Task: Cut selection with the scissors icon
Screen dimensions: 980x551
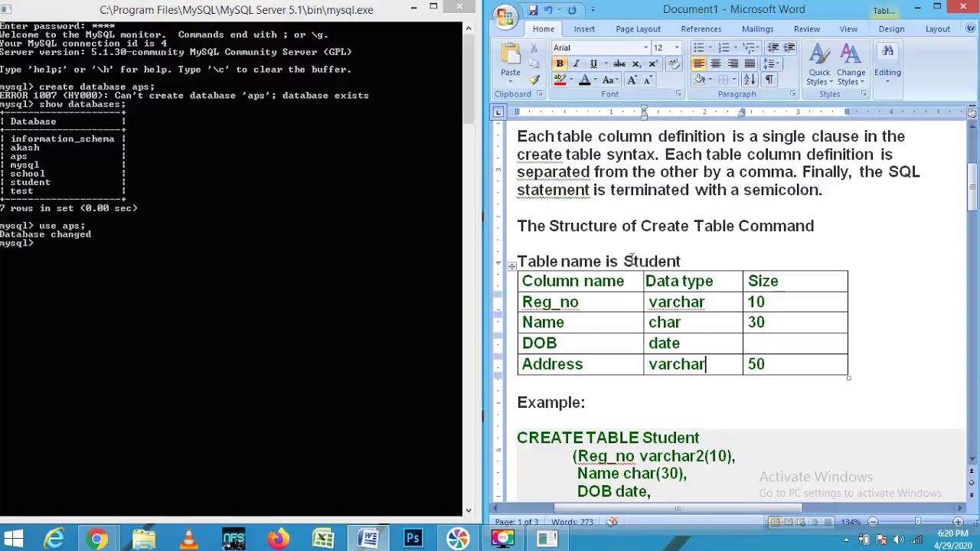Action: 534,47
